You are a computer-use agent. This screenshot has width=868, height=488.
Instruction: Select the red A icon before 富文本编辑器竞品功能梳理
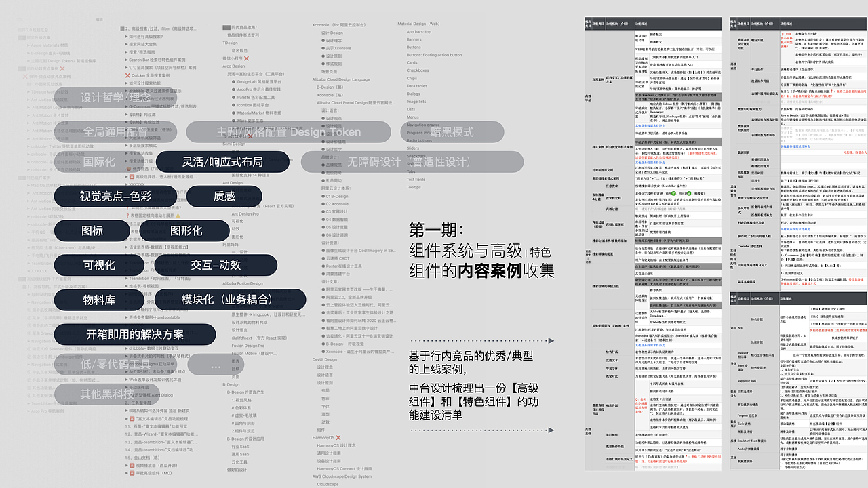131,420
